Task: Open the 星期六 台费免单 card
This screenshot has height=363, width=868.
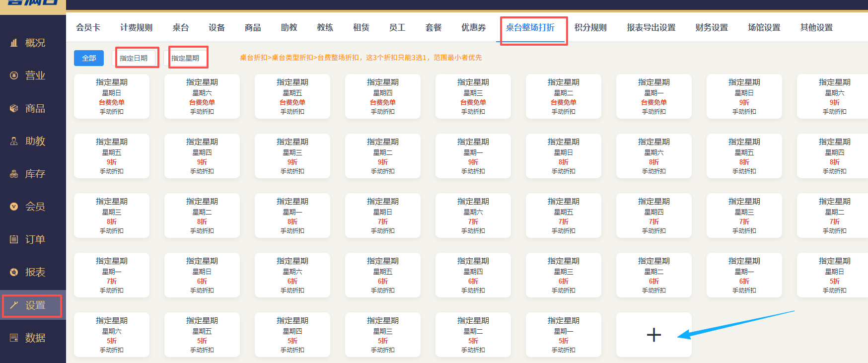Action: coord(202,96)
